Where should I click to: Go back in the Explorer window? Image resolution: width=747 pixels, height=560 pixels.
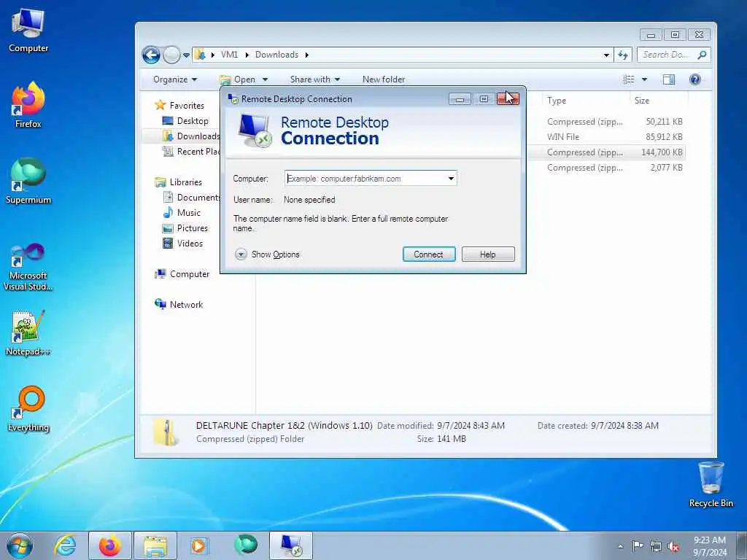151,55
